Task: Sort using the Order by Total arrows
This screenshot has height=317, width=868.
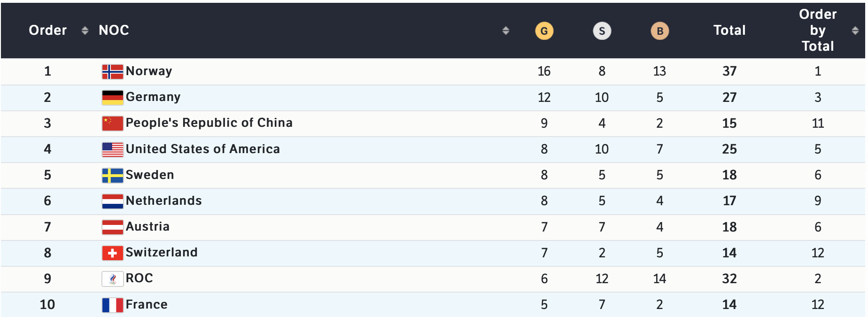Action: [855, 31]
